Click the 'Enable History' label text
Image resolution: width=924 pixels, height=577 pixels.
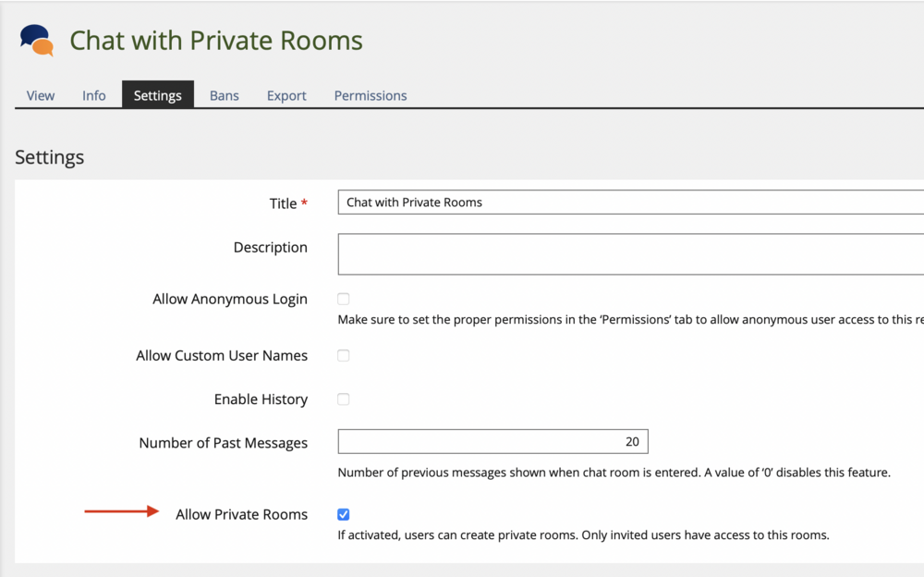coord(261,399)
